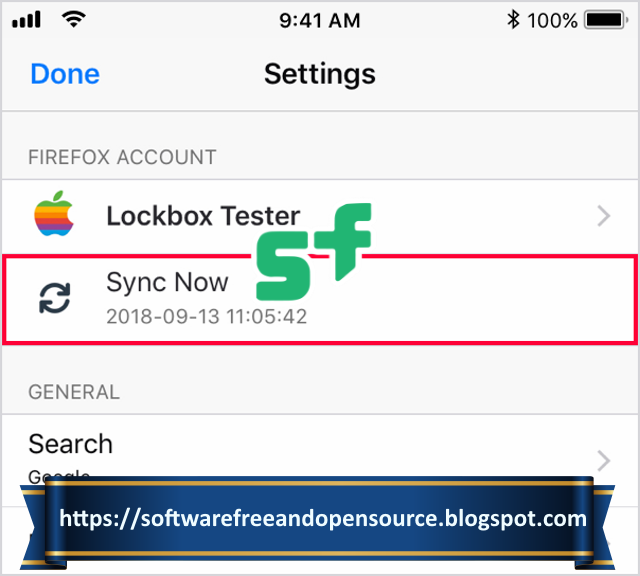Open the softwarefreeandopensource.blogspot.com link
This screenshot has height=576, width=640.
click(x=322, y=518)
